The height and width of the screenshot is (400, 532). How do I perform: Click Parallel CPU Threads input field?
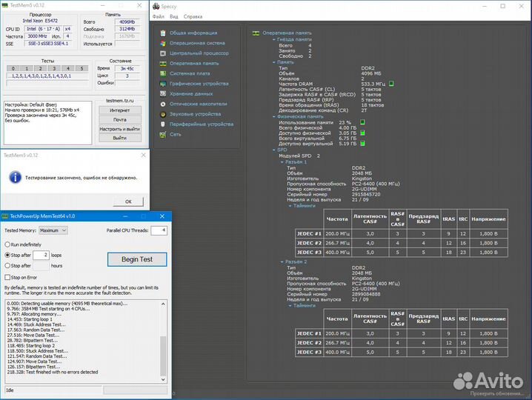pyautogui.click(x=159, y=230)
